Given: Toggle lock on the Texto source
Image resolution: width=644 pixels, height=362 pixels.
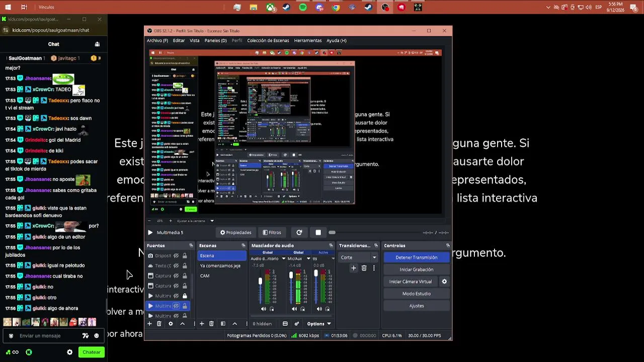Looking at the screenshot, I should pyautogui.click(x=185, y=266).
